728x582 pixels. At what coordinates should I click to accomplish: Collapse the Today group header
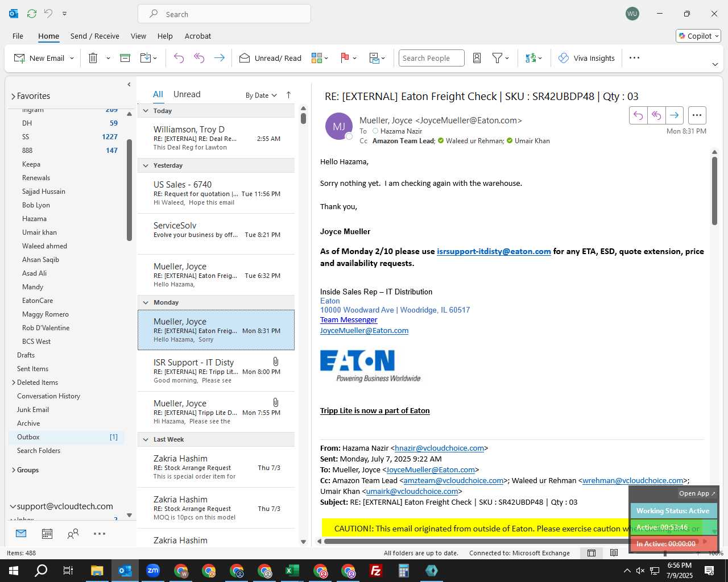(x=146, y=111)
